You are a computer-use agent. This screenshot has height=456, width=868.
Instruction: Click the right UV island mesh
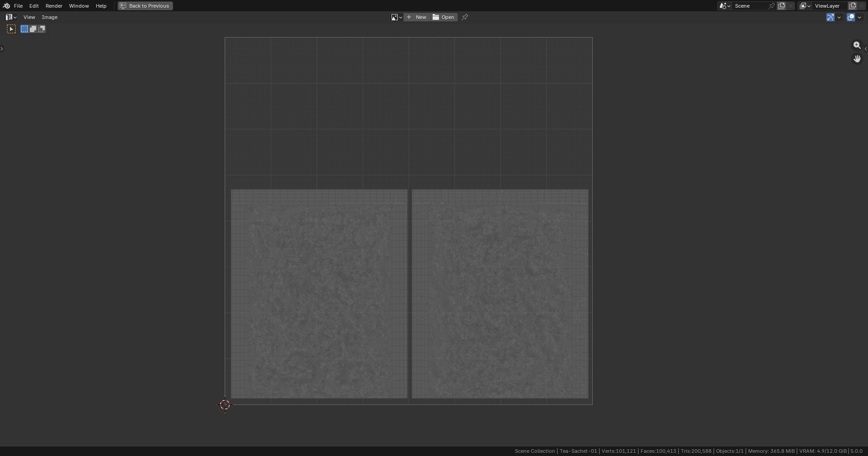click(500, 294)
